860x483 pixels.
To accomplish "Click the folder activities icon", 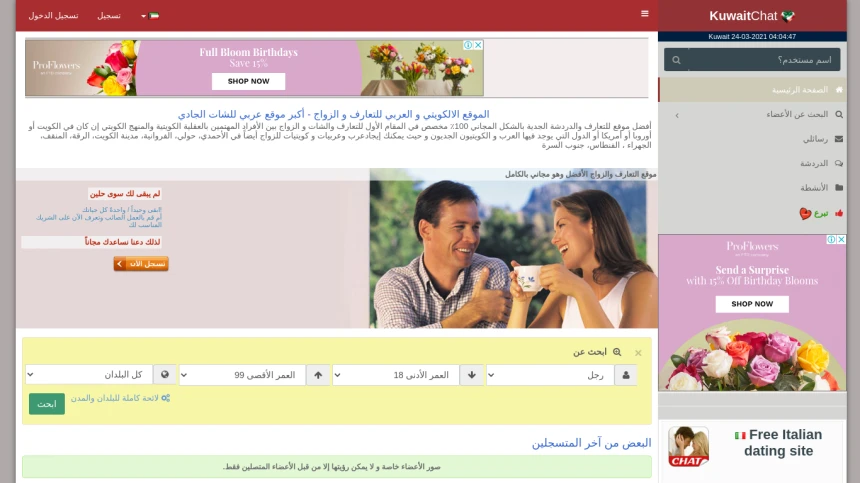I will 838,188.
